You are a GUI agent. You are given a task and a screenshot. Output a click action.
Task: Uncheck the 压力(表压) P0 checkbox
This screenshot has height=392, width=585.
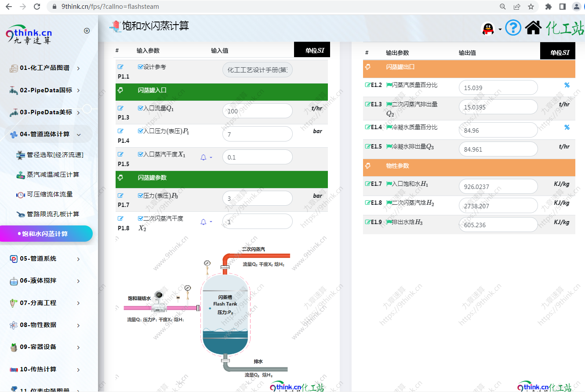pyautogui.click(x=141, y=196)
